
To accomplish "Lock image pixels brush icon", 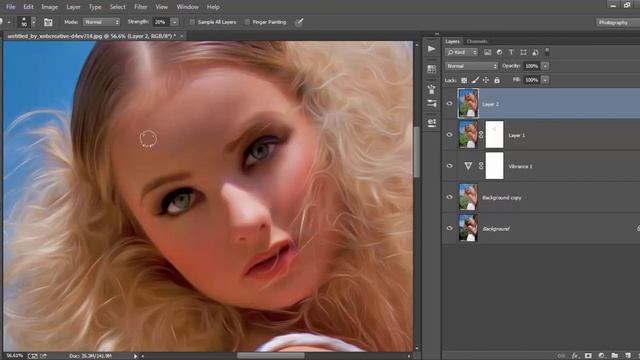I will pos(475,80).
